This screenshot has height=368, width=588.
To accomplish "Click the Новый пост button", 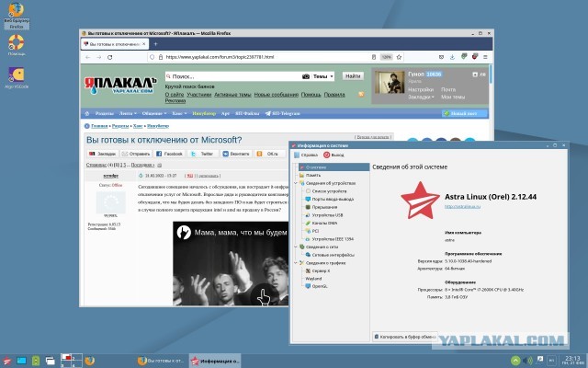I will tap(465, 113).
